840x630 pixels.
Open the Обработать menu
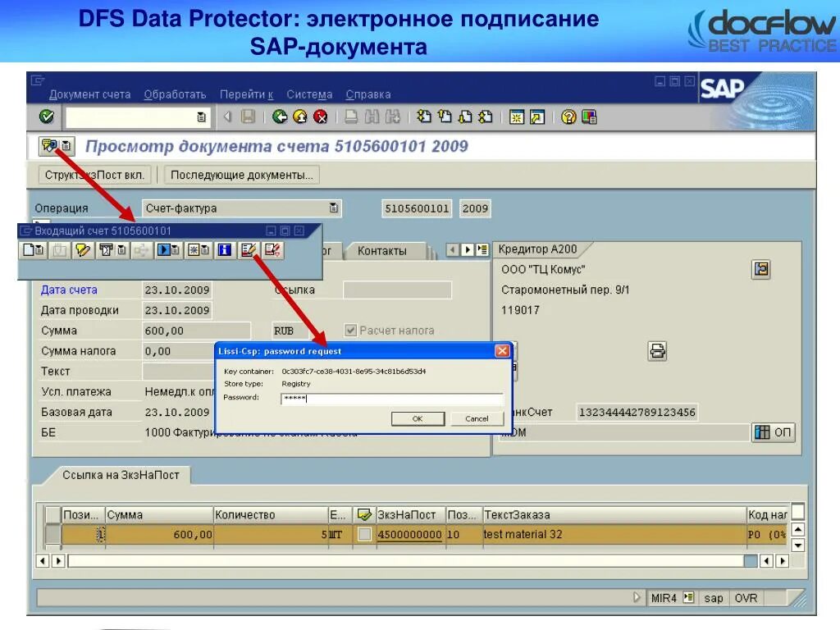tap(176, 95)
